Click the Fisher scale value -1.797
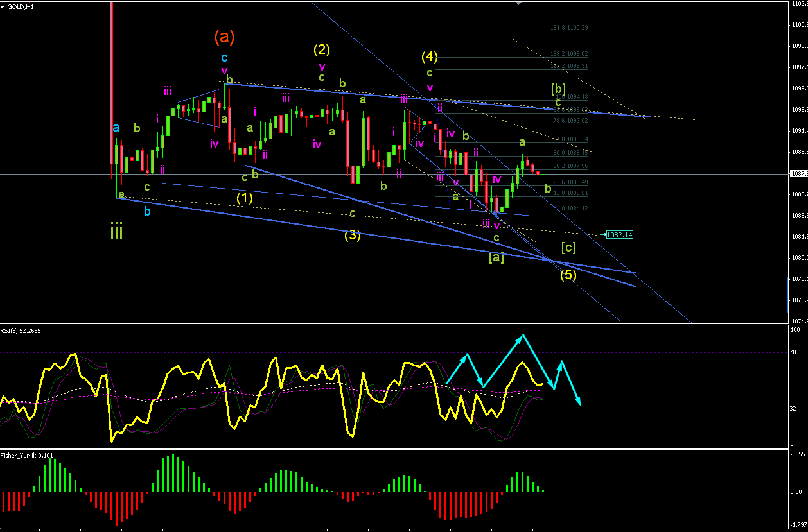This screenshot has height=532, width=808. click(x=798, y=525)
